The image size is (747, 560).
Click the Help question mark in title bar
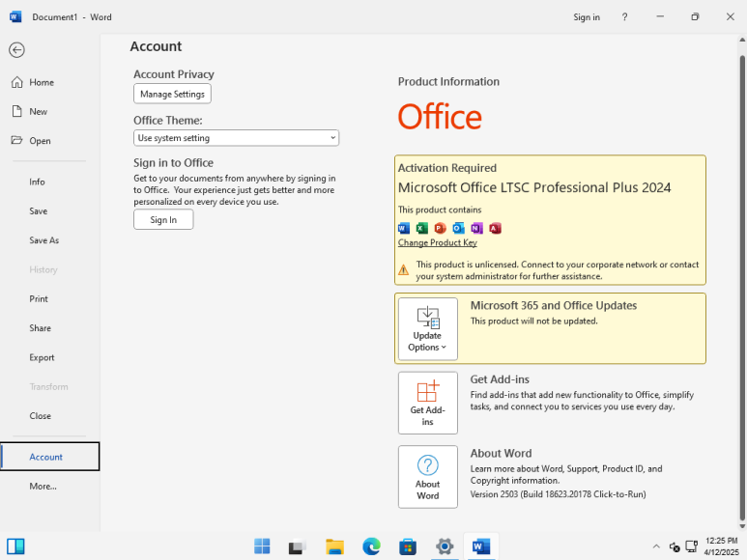point(624,17)
